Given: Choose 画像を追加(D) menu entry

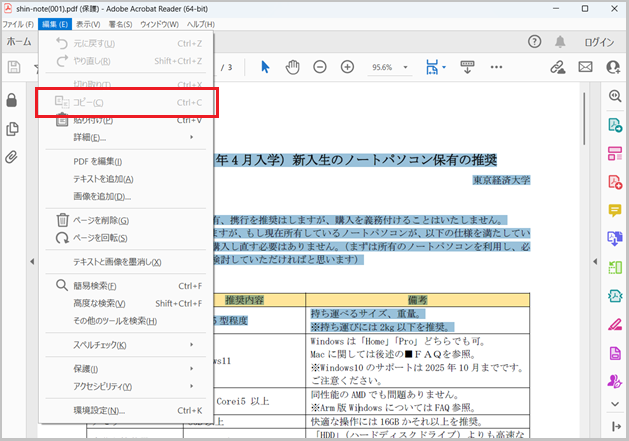Looking at the screenshot, I should [126, 196].
